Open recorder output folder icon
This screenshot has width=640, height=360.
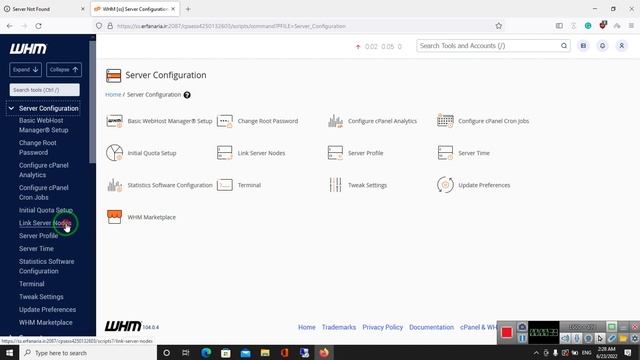coord(623,338)
